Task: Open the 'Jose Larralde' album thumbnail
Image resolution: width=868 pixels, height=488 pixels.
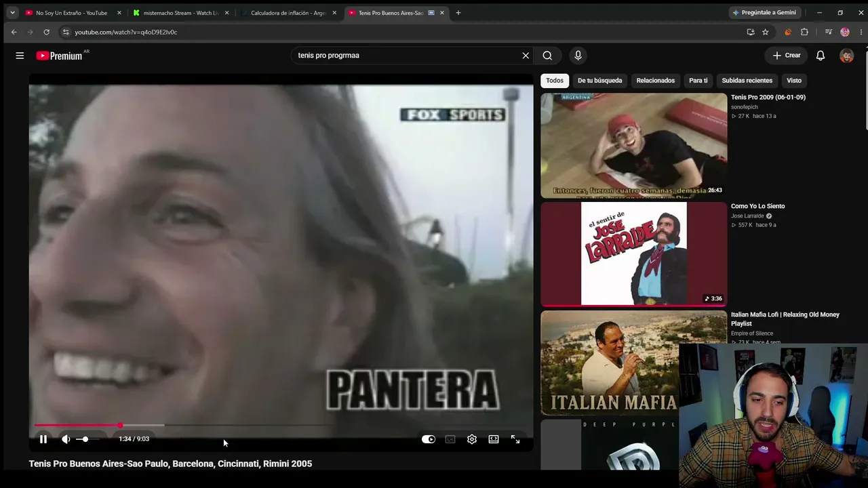Action: click(x=633, y=254)
